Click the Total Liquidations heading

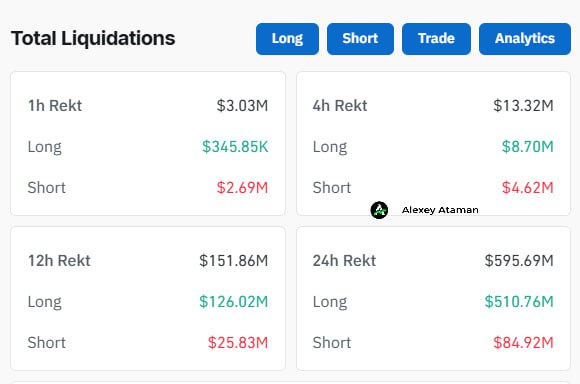tap(93, 38)
